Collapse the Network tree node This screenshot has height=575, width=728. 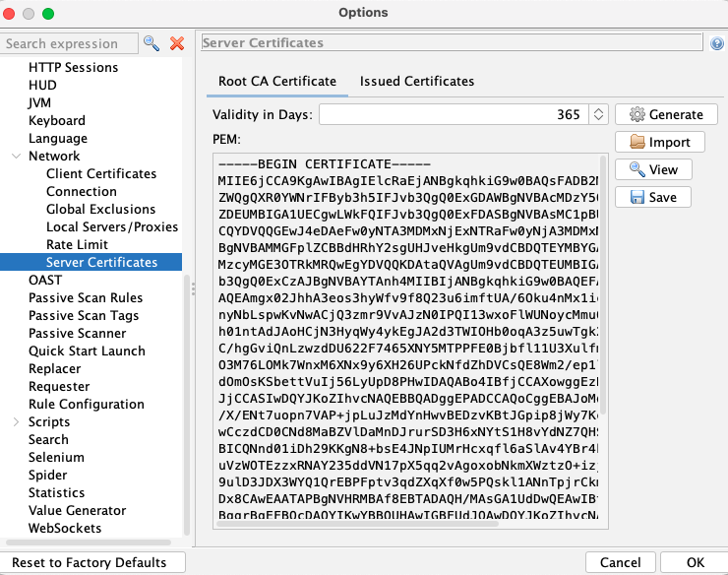tap(17, 157)
